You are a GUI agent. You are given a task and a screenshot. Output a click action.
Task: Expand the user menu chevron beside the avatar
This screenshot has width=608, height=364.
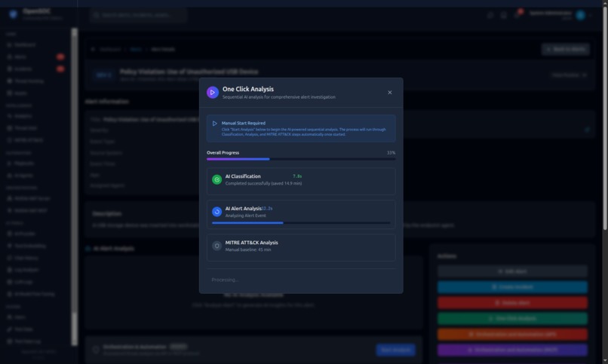590,16
